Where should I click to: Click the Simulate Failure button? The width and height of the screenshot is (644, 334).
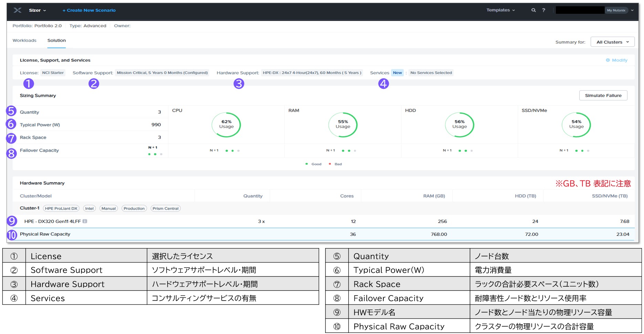click(x=603, y=95)
